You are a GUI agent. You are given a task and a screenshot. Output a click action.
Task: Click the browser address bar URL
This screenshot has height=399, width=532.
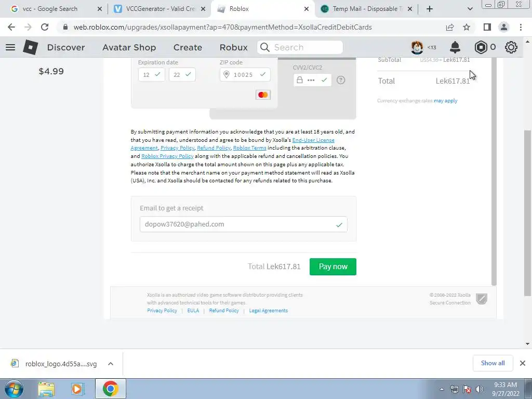(222, 27)
